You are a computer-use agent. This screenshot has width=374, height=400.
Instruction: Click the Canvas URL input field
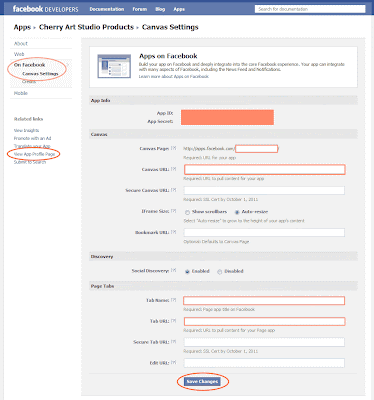pos(265,170)
